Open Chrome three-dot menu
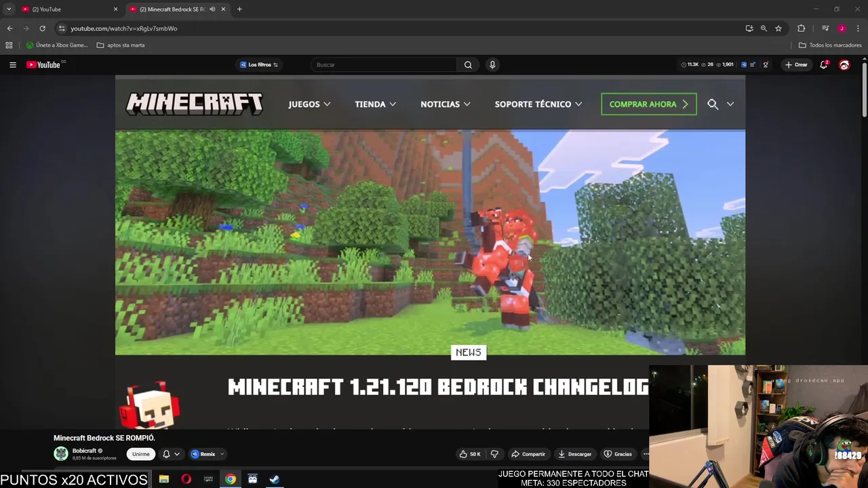This screenshot has width=868, height=488. (858, 28)
